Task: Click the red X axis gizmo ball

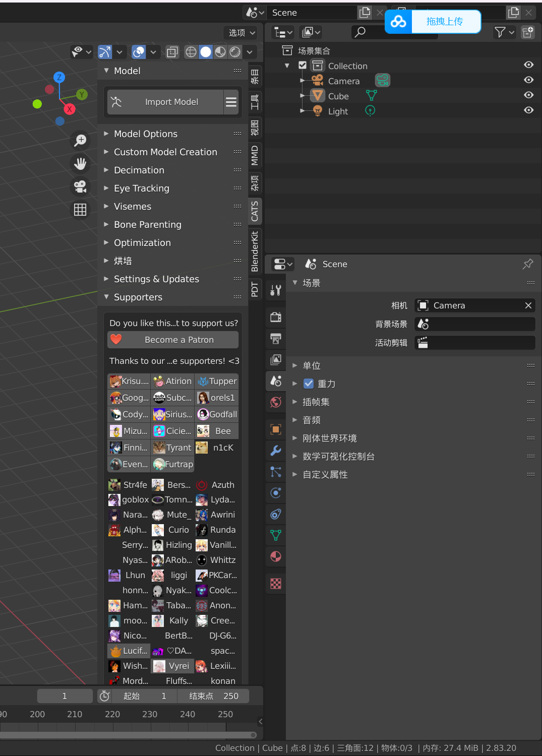Action: tap(69, 109)
